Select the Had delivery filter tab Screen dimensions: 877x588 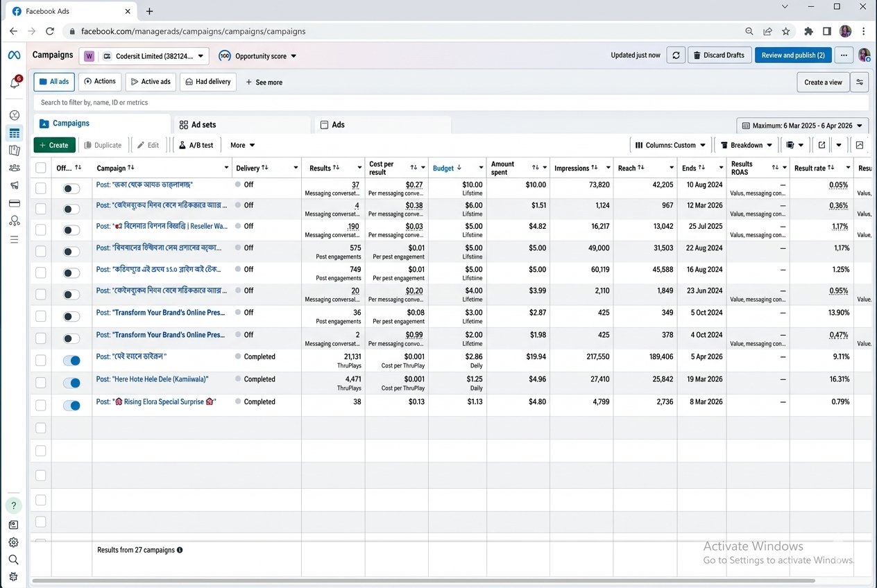tap(208, 82)
